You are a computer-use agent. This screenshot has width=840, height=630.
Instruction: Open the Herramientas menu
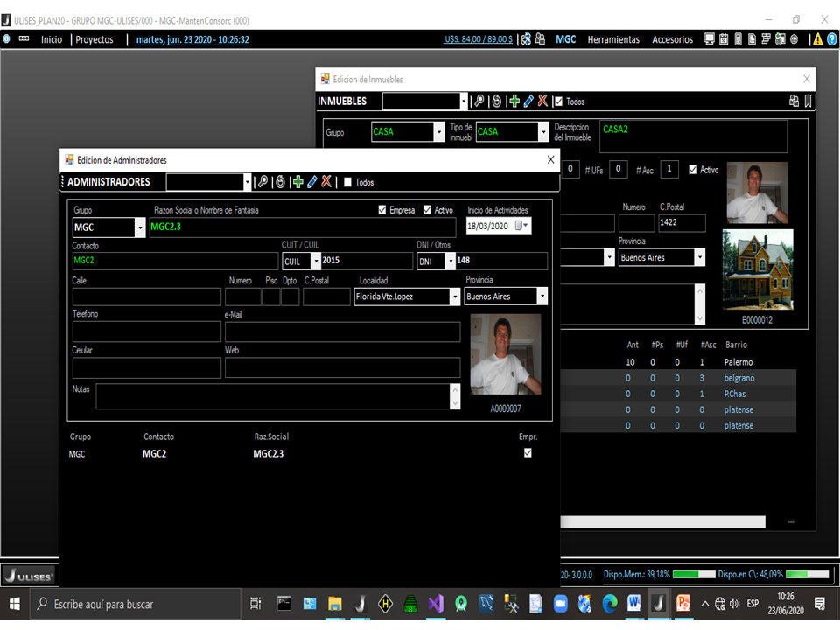point(612,39)
